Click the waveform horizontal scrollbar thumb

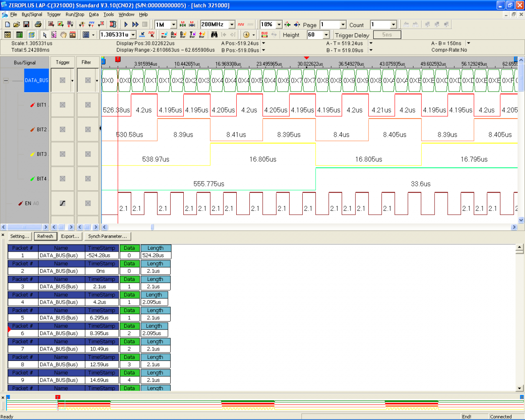coord(152,227)
